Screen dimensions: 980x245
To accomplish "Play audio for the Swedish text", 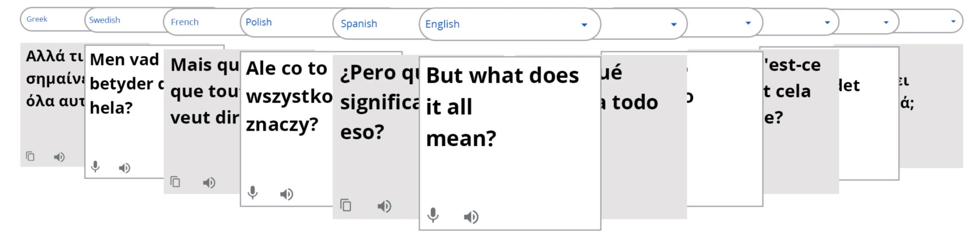I will coord(124,168).
